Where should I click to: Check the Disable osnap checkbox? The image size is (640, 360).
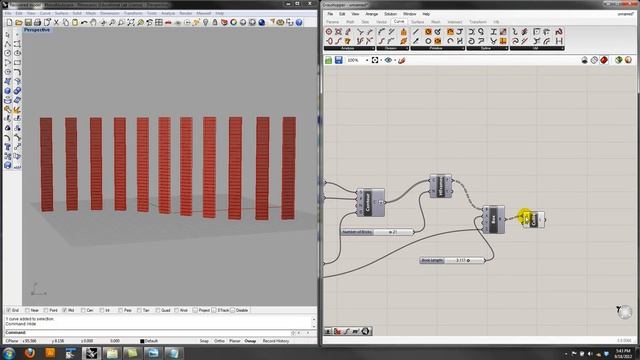(232, 310)
